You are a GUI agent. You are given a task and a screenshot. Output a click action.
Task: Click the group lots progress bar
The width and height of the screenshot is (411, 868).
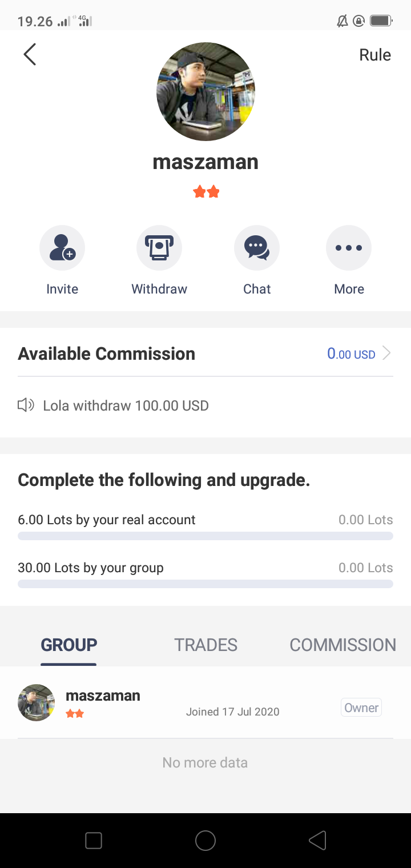[205, 584]
